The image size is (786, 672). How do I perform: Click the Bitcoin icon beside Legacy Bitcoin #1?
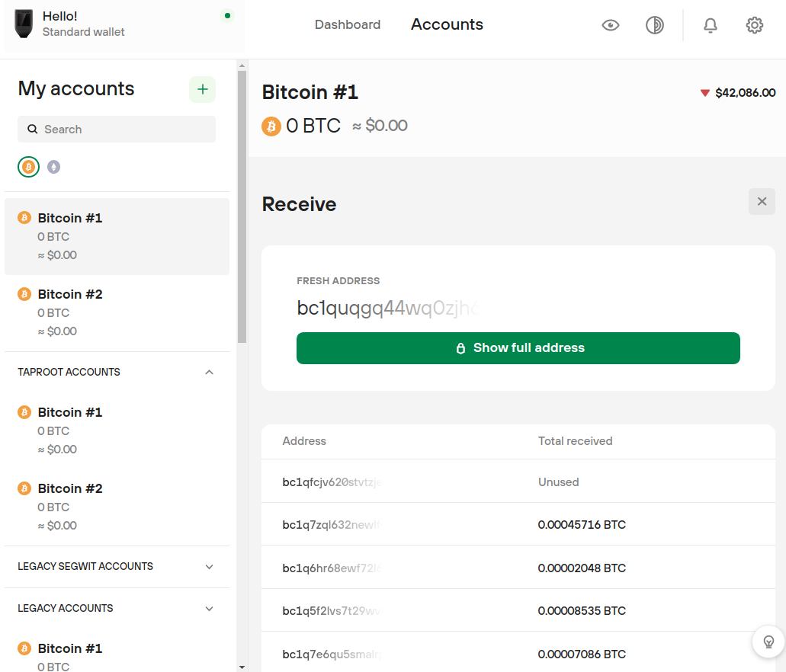(24, 648)
